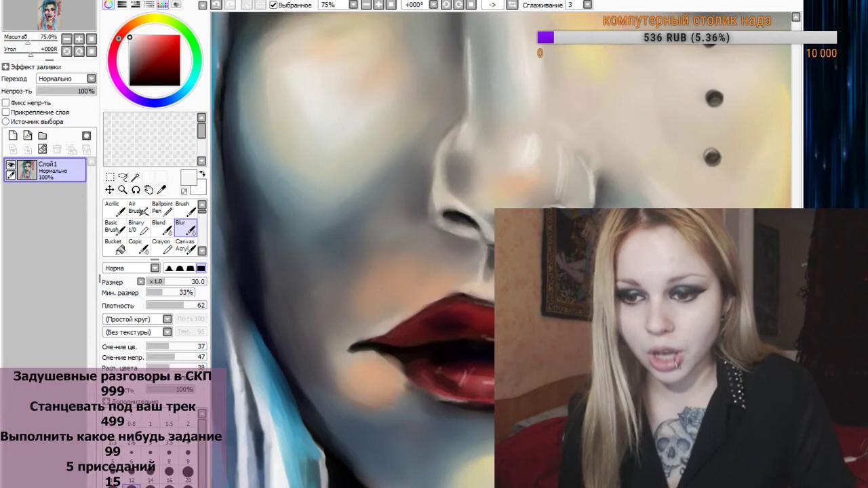Pick a shade in the color square
The height and width of the screenshot is (488, 868).
point(155,60)
